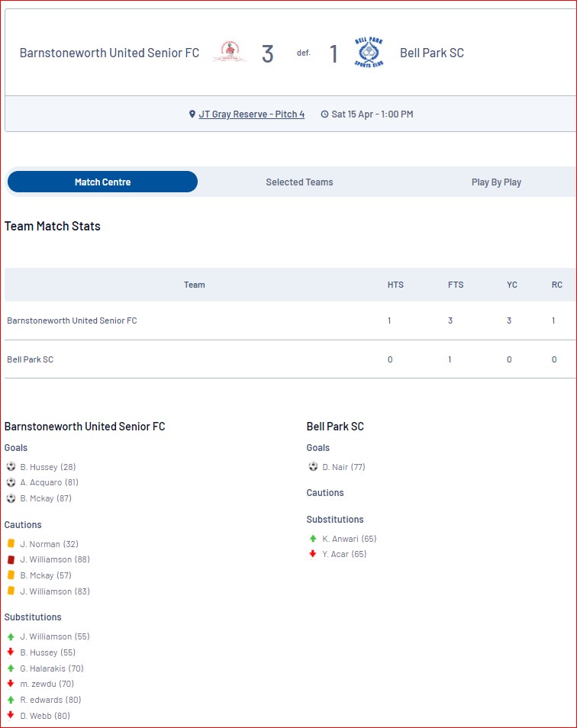577x728 pixels.
Task: Click the Bell Park score number 1
Action: tap(334, 54)
